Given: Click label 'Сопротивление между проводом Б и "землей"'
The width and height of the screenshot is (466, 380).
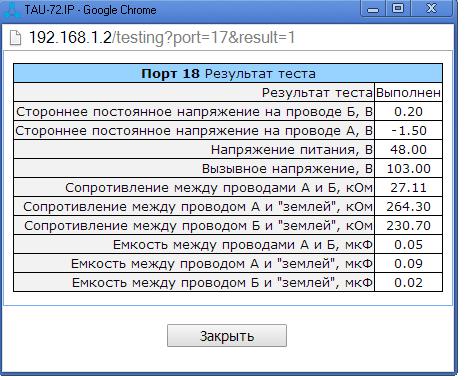Looking at the screenshot, I should (198, 226).
